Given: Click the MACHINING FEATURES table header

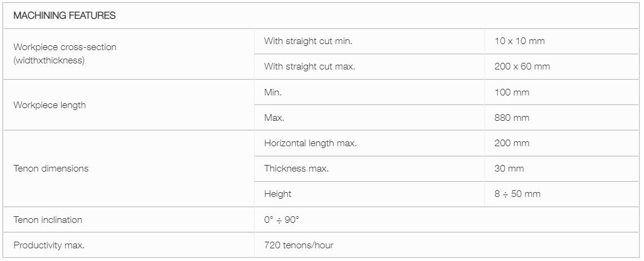Looking at the screenshot, I should (x=65, y=16).
